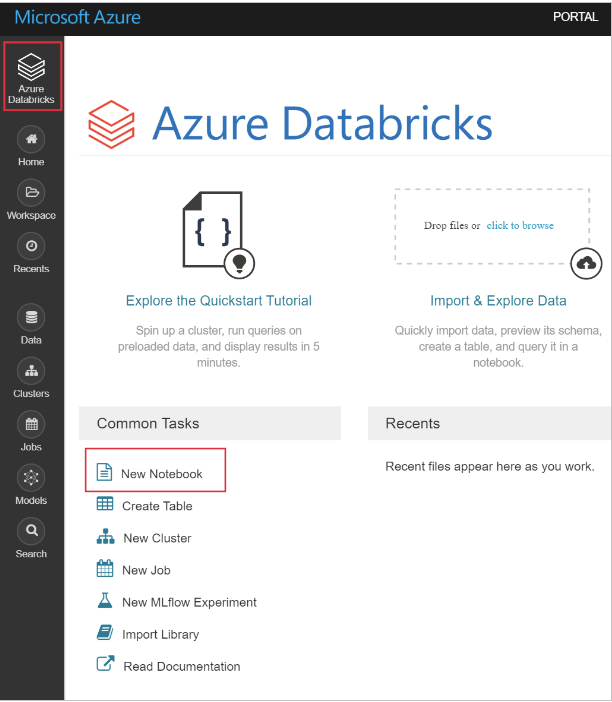Image resolution: width=612 pixels, height=702 pixels.
Task: Open the Workspace folder icon
Action: (x=31, y=193)
